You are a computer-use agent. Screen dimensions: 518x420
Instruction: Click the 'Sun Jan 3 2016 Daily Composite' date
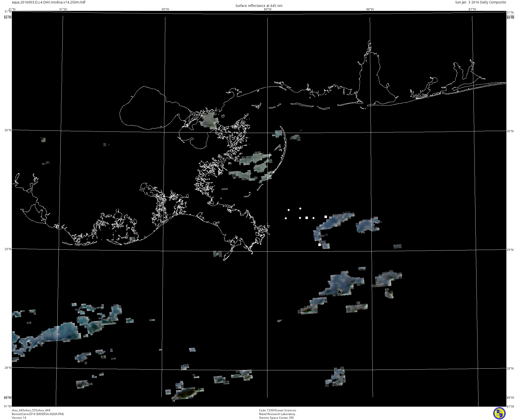point(480,2)
